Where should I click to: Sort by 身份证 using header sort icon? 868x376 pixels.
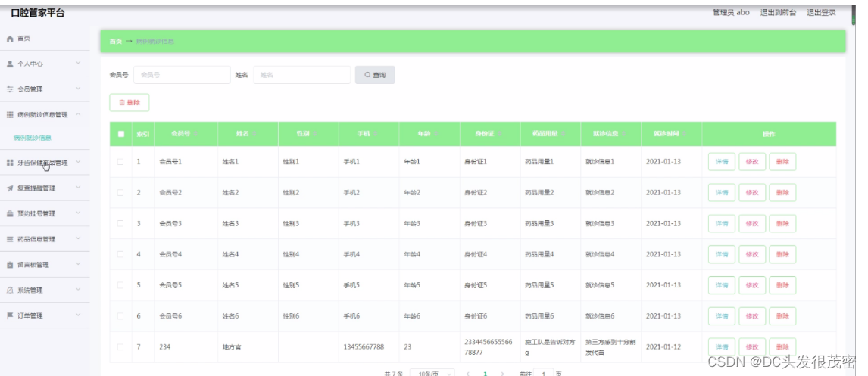click(x=499, y=134)
